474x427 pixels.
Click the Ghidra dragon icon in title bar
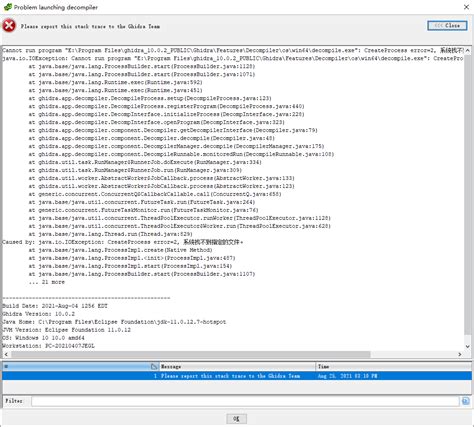[7, 7]
